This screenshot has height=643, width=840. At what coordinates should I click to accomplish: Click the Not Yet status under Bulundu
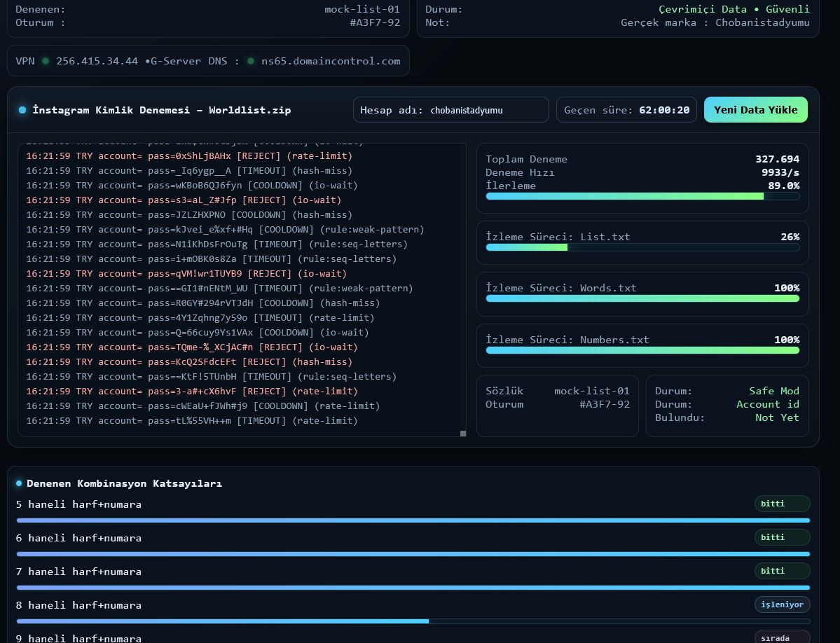[776, 417]
